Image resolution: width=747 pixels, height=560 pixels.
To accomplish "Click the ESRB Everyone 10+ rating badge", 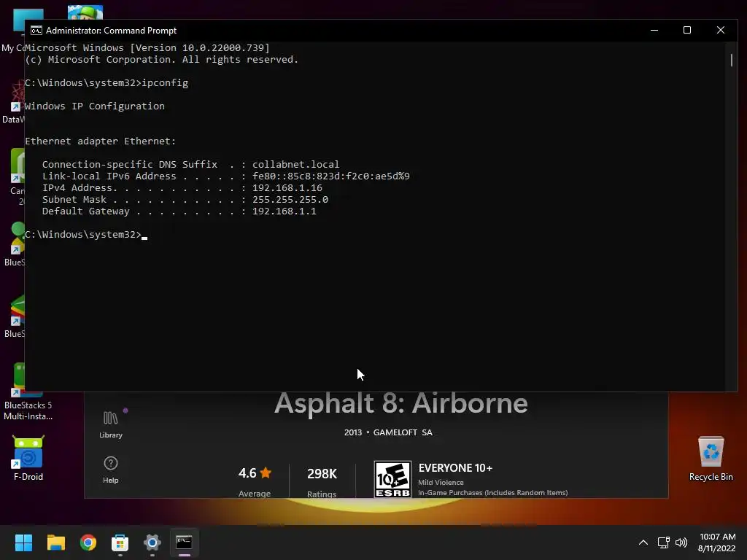I will pos(392,479).
